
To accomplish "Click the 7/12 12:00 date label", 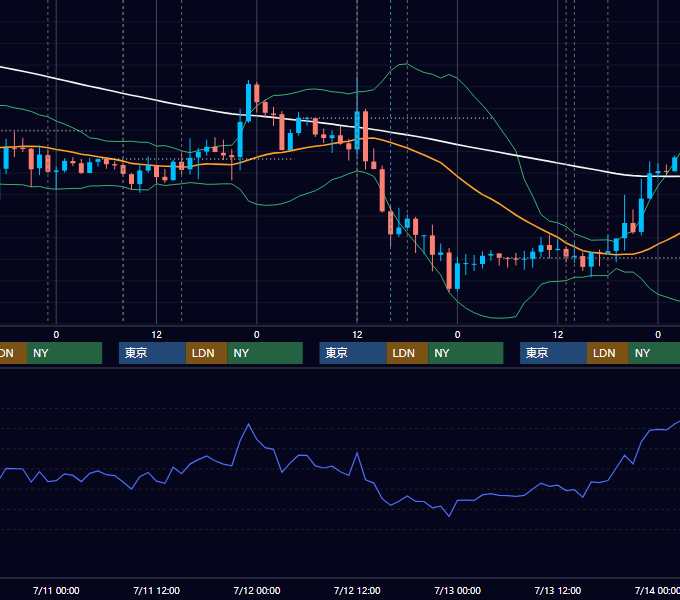I will [357, 590].
